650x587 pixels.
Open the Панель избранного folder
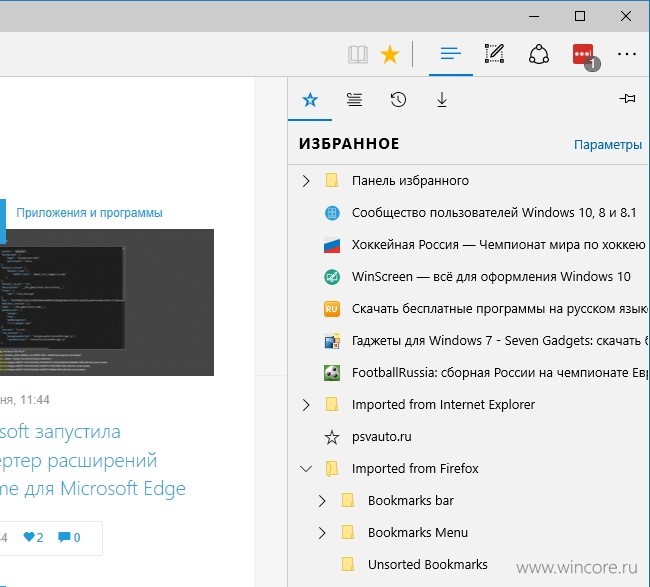point(410,181)
